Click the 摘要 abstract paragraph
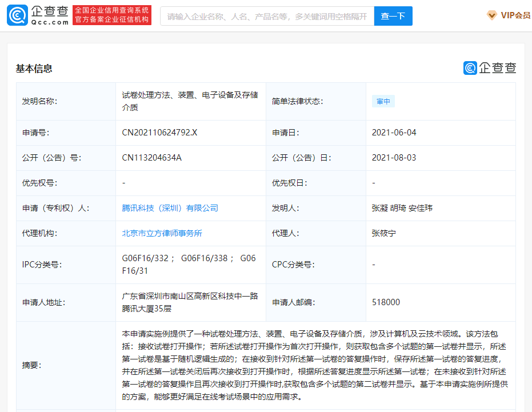Image resolution: width=532 pixels, height=412 pixels. 315,365
